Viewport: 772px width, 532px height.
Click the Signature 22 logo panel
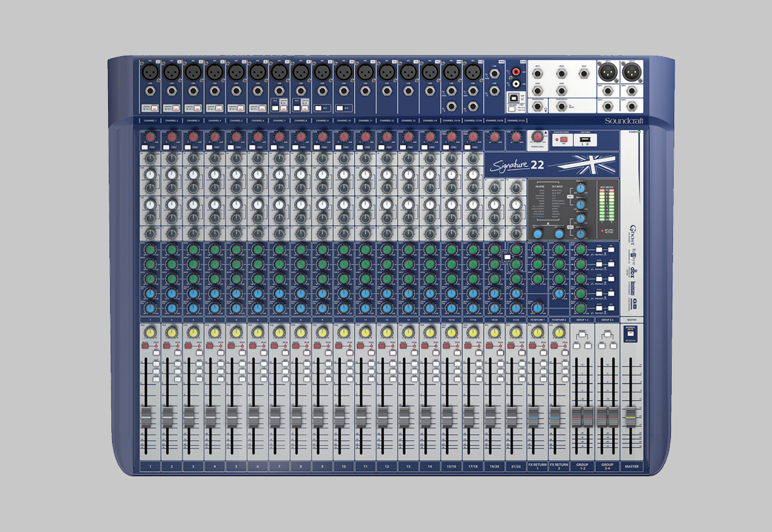tap(551, 164)
